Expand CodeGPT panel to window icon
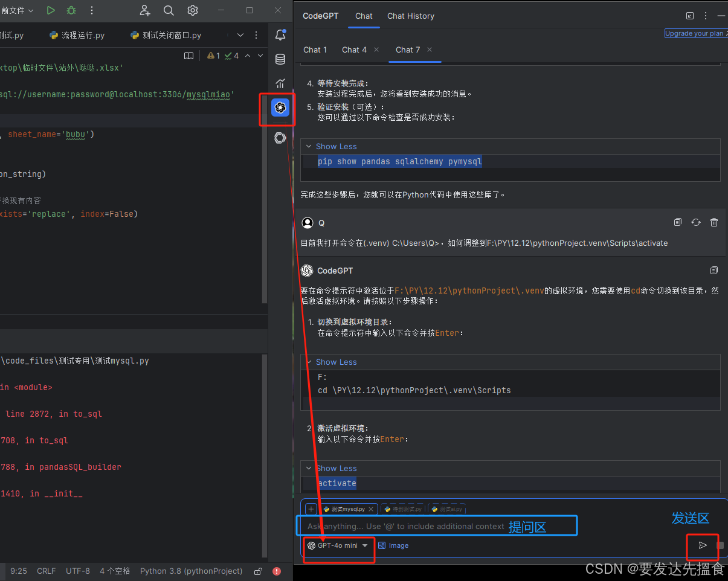The image size is (728, 581). [690, 16]
